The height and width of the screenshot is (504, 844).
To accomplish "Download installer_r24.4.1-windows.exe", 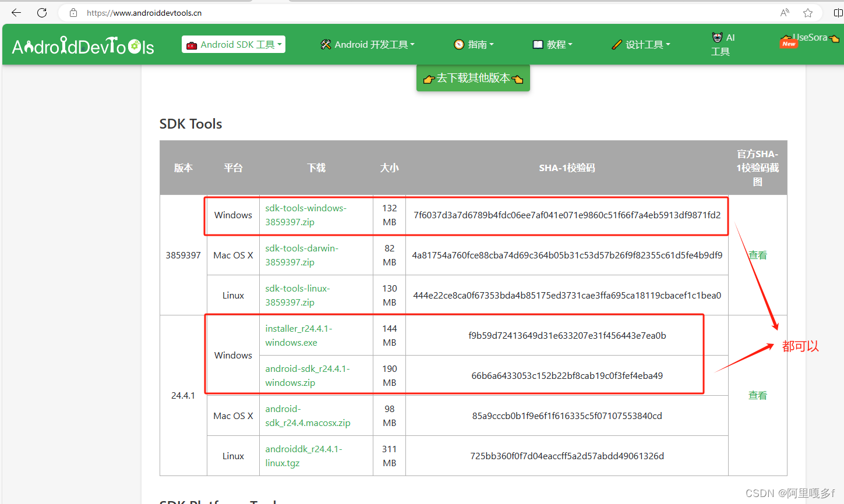I will pos(299,335).
